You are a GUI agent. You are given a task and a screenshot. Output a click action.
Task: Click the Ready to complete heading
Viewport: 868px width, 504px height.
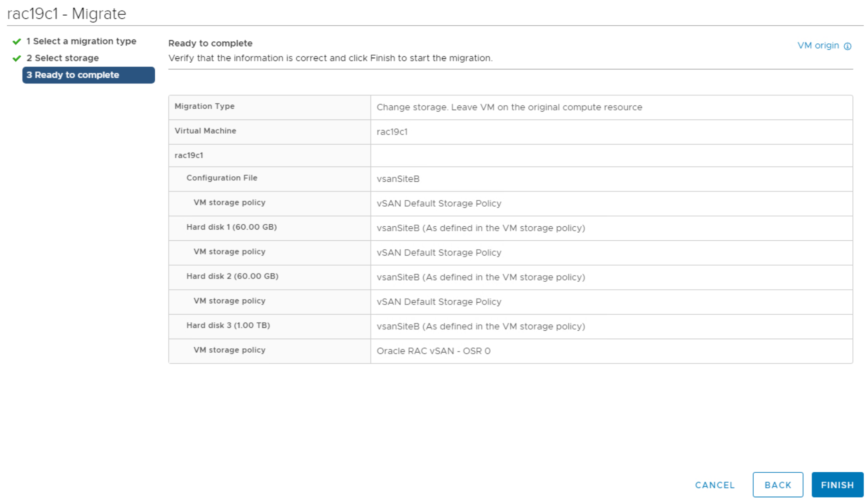[210, 43]
